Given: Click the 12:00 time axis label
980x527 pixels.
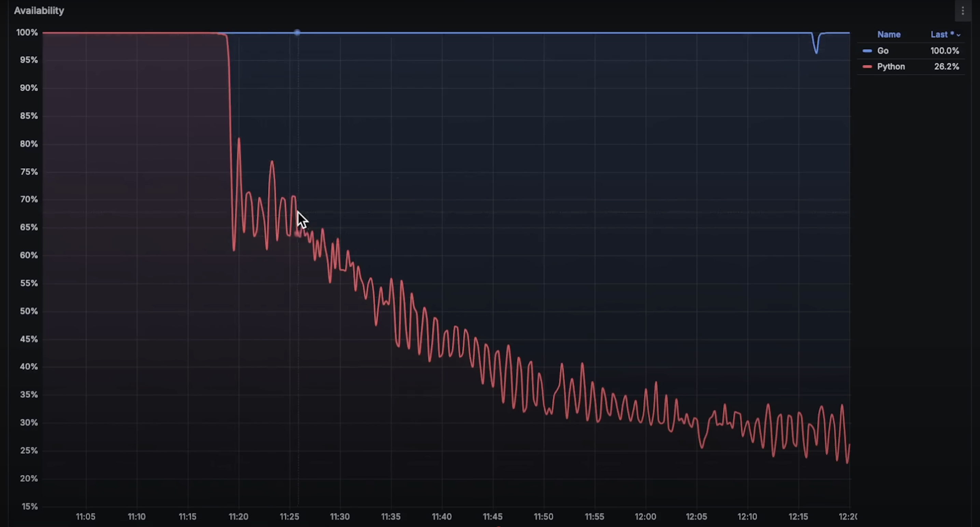Looking at the screenshot, I should pyautogui.click(x=645, y=517).
